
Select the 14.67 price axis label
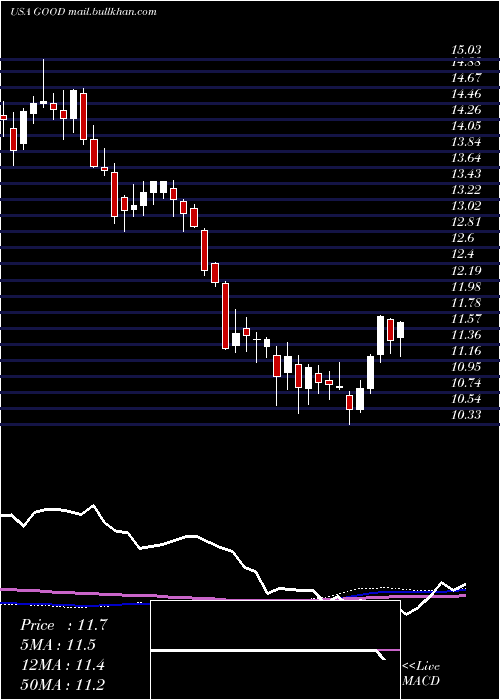466,78
